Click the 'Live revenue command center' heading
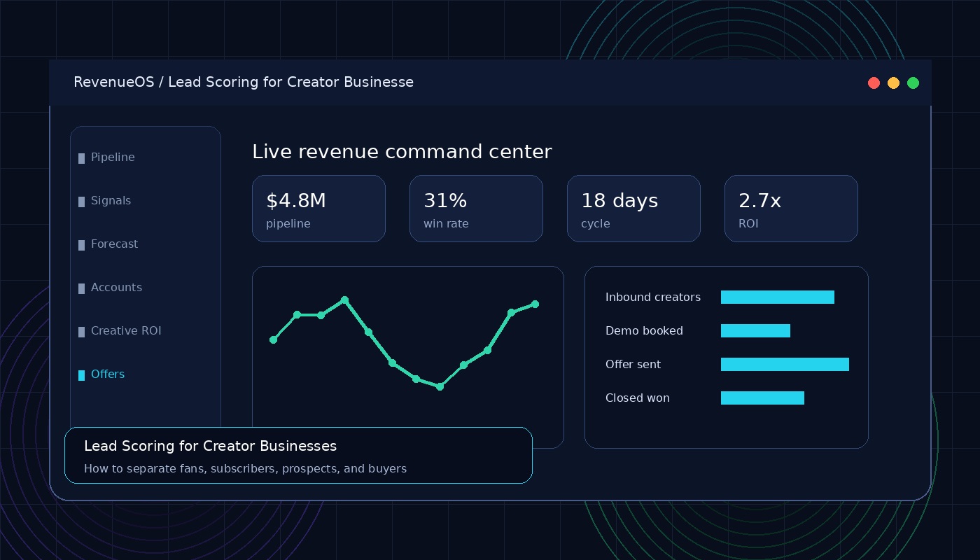The width and height of the screenshot is (980, 560). 402,152
